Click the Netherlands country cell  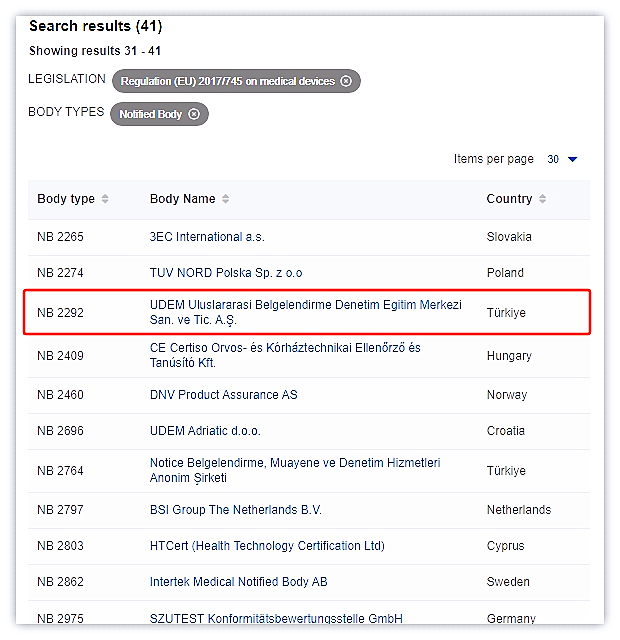click(519, 510)
